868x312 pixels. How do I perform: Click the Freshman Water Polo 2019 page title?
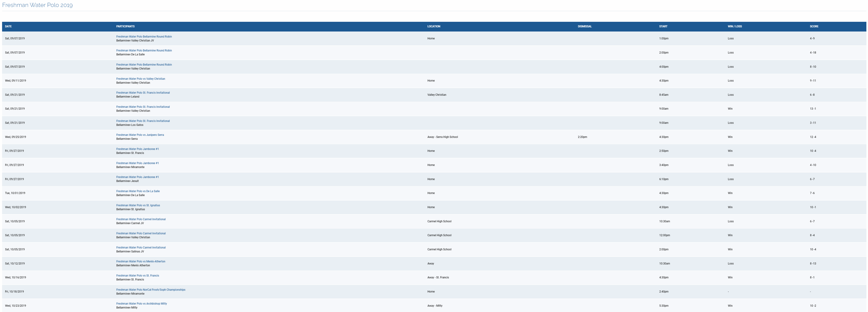38,5
